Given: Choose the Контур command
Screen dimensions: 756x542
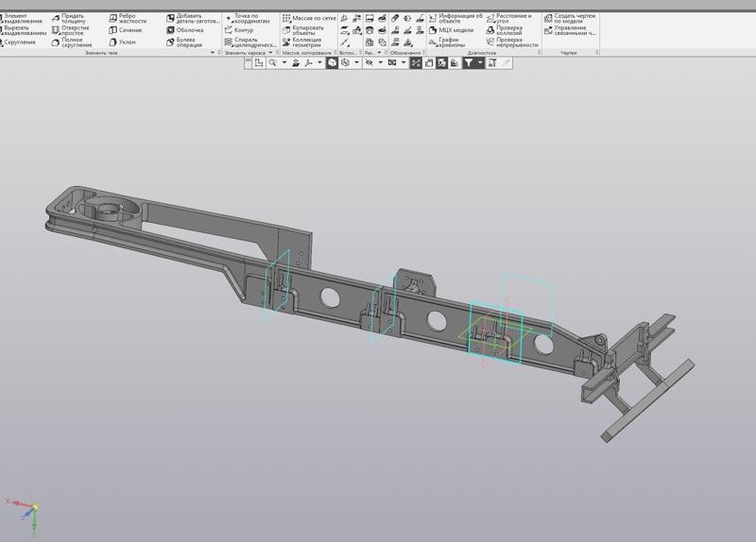Looking at the screenshot, I should coord(239,30).
